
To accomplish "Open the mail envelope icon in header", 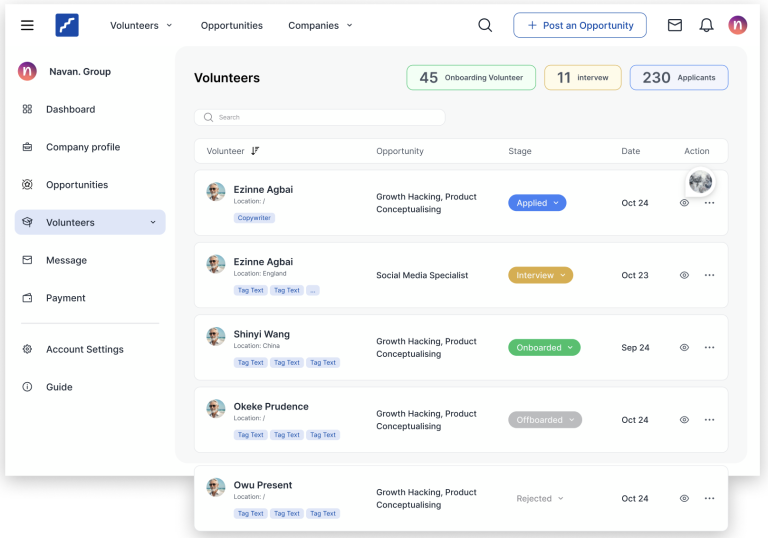I will click(674, 25).
